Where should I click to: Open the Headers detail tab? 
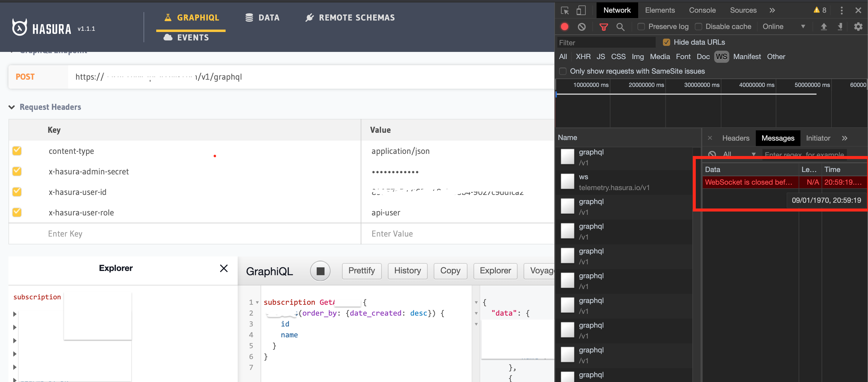click(736, 138)
